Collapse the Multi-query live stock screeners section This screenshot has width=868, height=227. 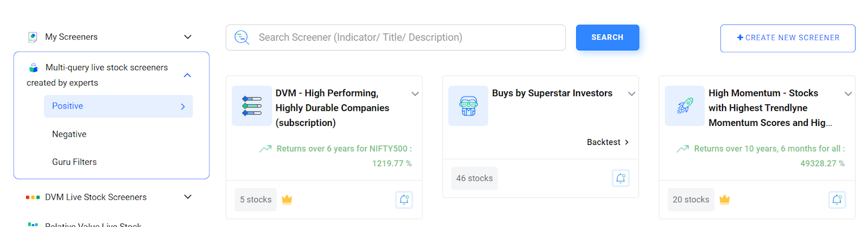187,75
